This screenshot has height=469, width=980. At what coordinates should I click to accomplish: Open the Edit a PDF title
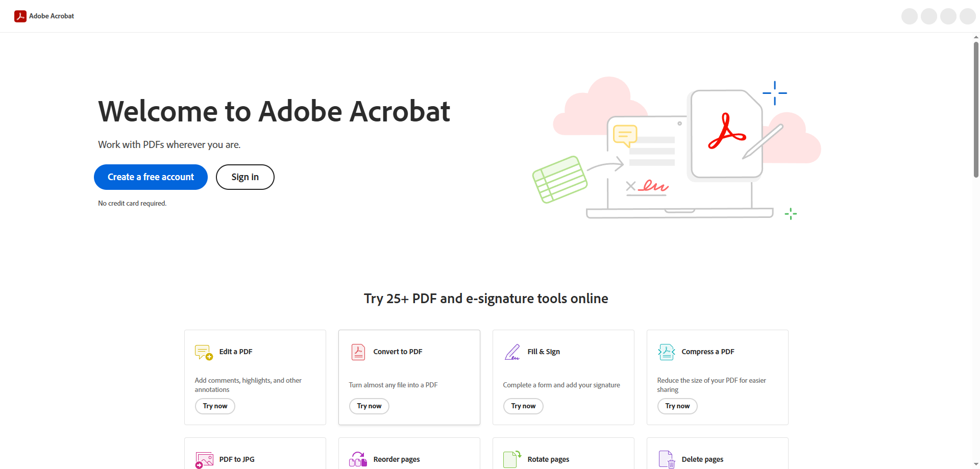tap(236, 352)
